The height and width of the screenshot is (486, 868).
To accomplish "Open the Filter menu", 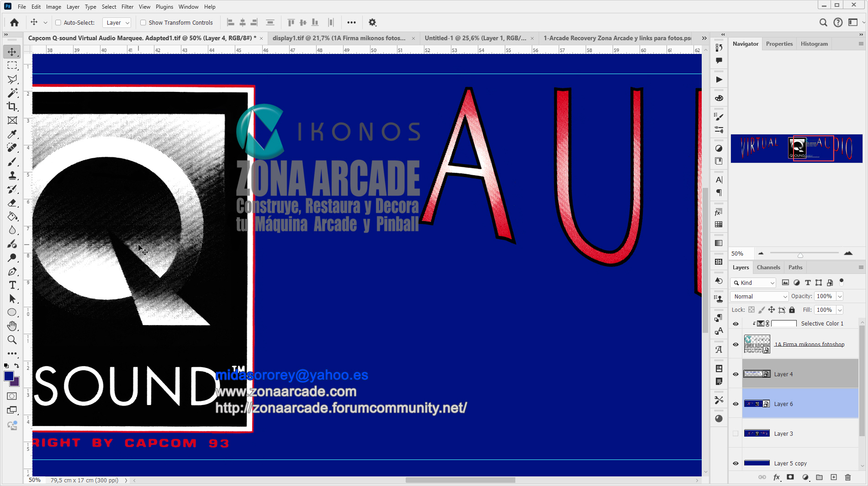I will tap(127, 6).
